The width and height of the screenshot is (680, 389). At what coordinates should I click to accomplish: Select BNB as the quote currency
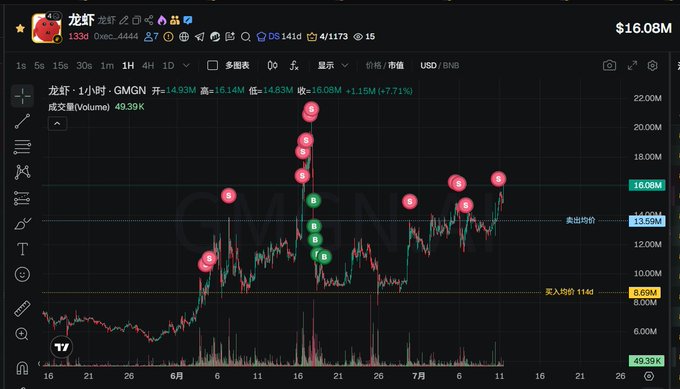coord(451,65)
